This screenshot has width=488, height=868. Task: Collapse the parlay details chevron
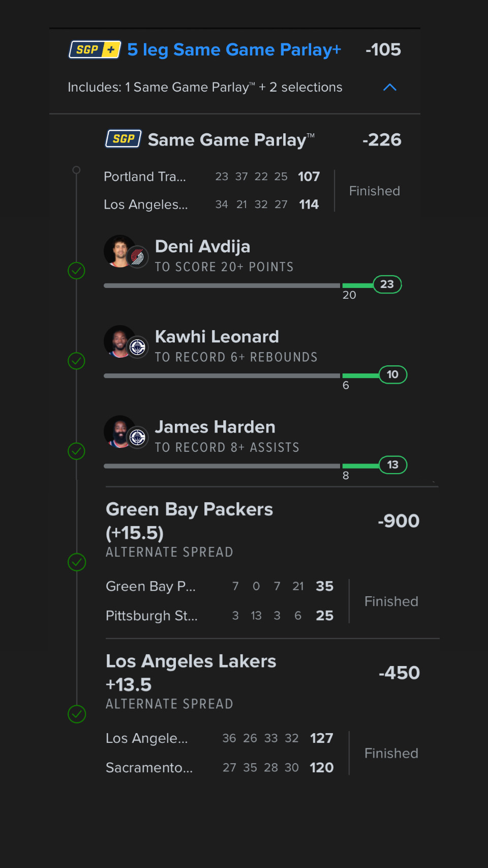pyautogui.click(x=389, y=88)
